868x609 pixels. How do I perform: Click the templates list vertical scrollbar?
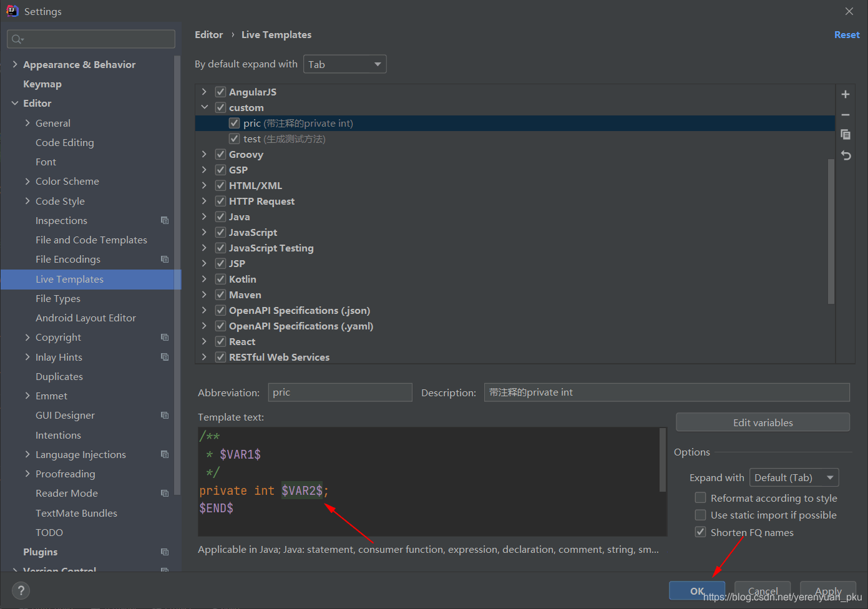(831, 231)
